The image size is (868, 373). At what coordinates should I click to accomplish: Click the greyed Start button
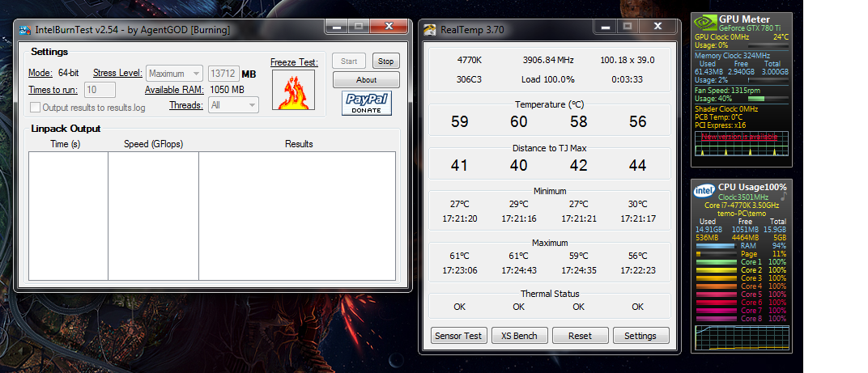[x=349, y=61]
